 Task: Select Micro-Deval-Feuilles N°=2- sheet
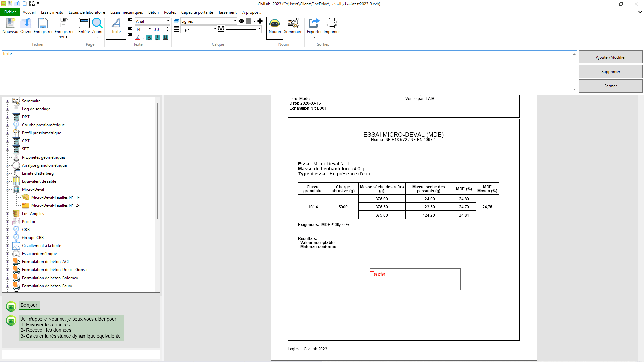[x=55, y=205]
